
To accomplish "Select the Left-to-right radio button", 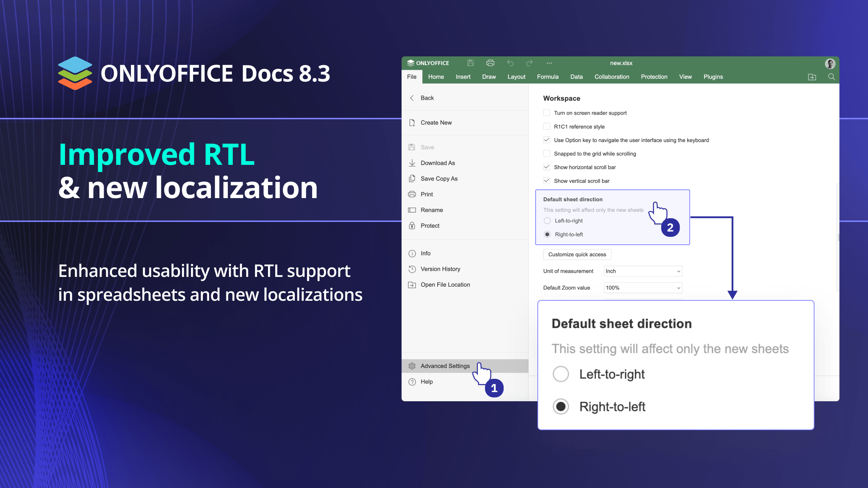I will pos(547,221).
